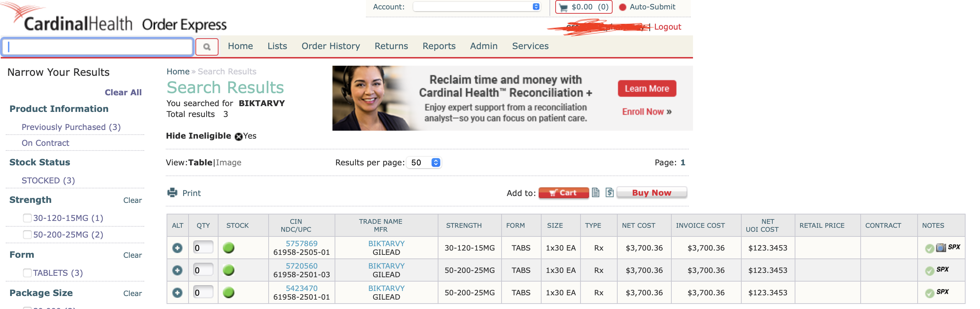Image resolution: width=980 pixels, height=309 pixels.
Task: Add to list using document icon
Action: 596,193
